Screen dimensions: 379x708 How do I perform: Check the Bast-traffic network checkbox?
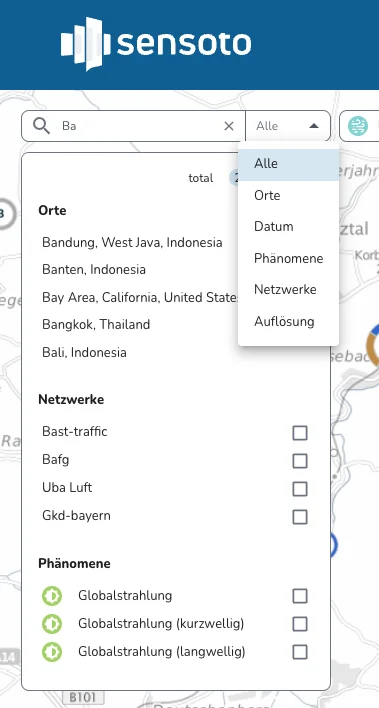coord(300,433)
